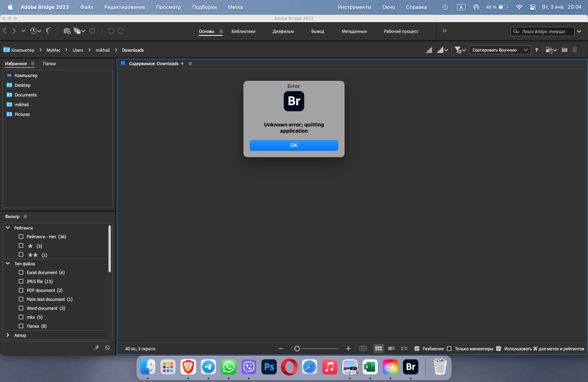Click the pin filter icon

pos(96,348)
